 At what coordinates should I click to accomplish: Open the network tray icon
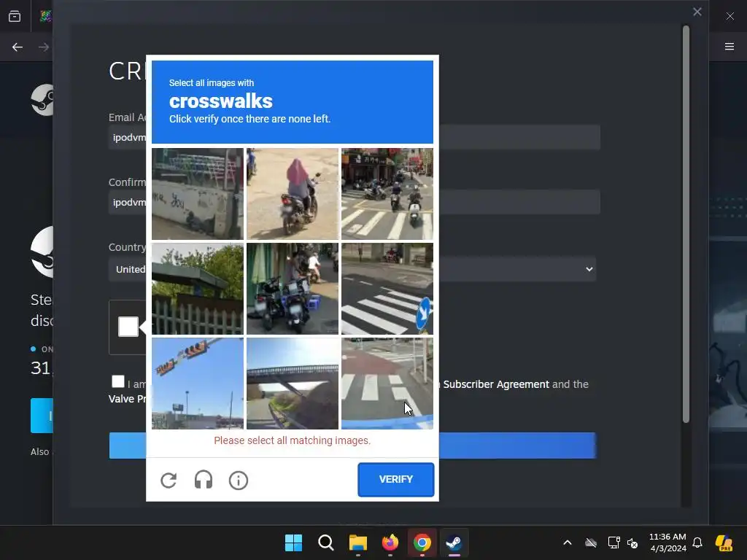pyautogui.click(x=614, y=542)
